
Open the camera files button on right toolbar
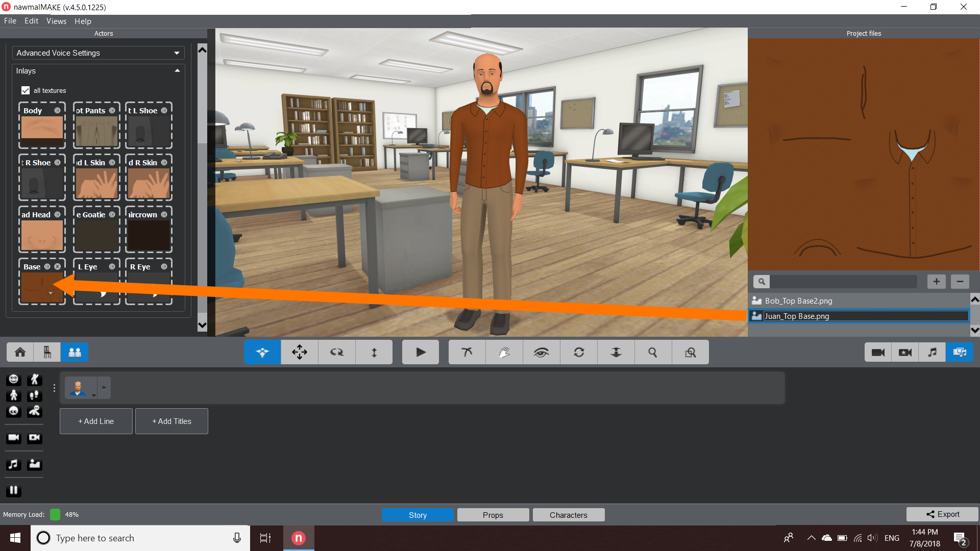pyautogui.click(x=878, y=352)
